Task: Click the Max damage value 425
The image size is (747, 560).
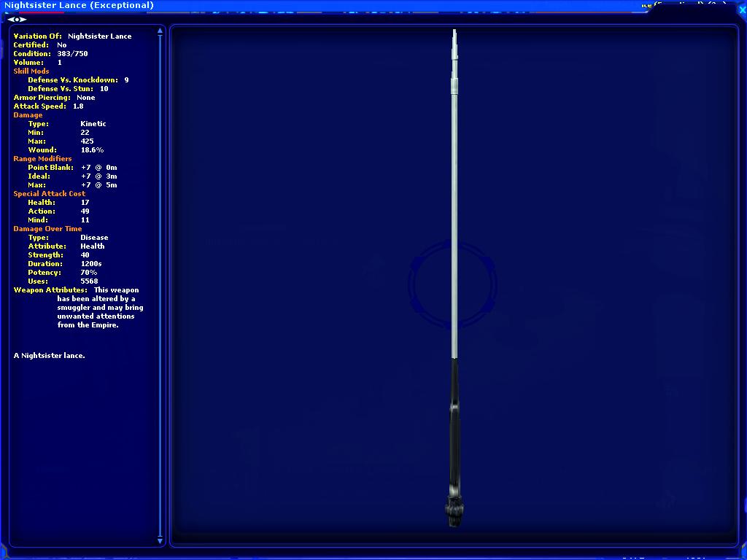Action: click(x=88, y=141)
